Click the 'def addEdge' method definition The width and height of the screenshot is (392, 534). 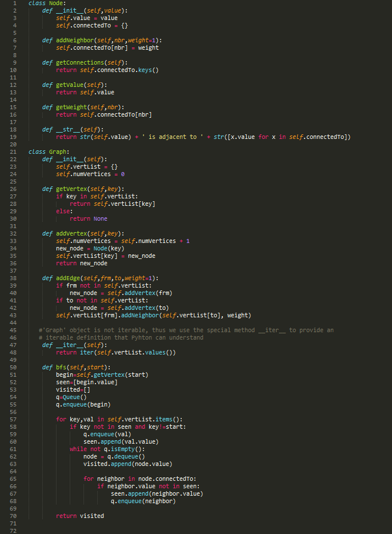click(101, 278)
